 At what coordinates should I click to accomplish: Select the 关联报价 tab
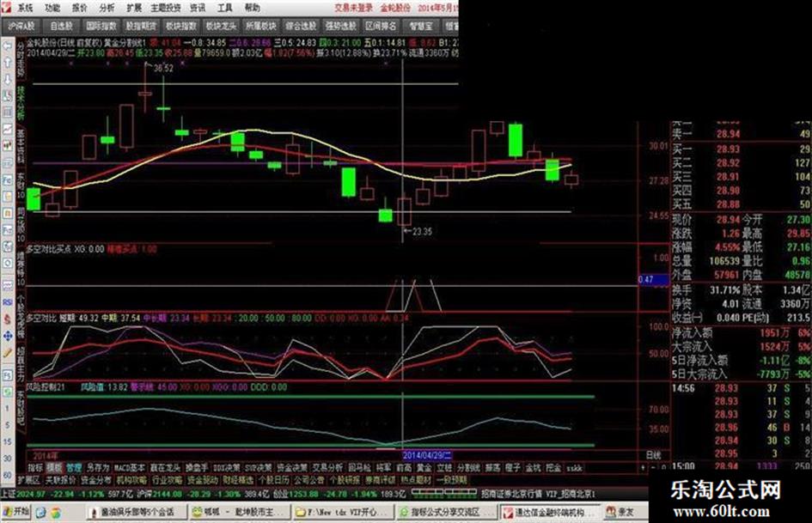tap(60, 480)
